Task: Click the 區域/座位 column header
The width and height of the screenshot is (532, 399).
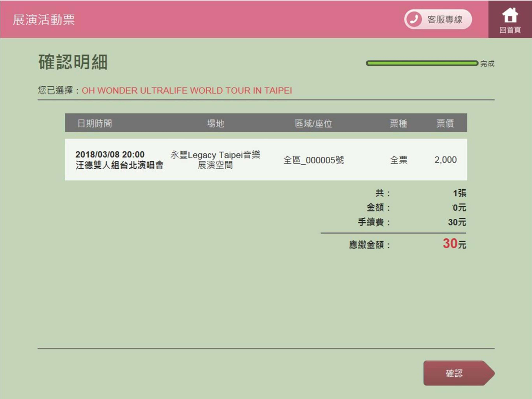Action: coord(313,124)
